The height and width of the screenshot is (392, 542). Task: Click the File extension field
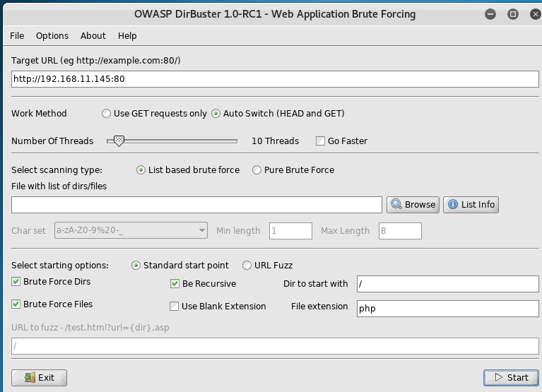(x=447, y=309)
